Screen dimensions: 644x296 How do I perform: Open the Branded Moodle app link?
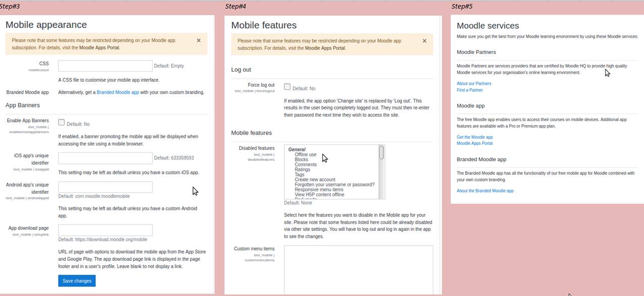pyautogui.click(x=118, y=92)
